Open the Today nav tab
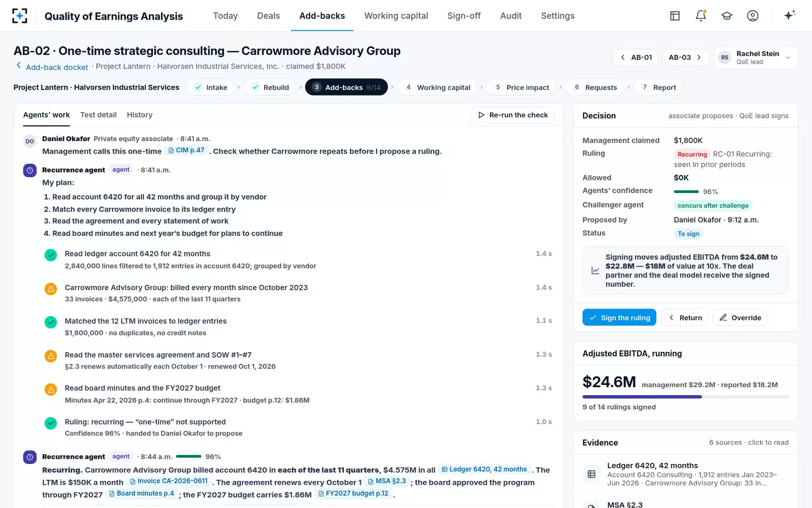Screen dimensions: 812x508 (x=226, y=16)
